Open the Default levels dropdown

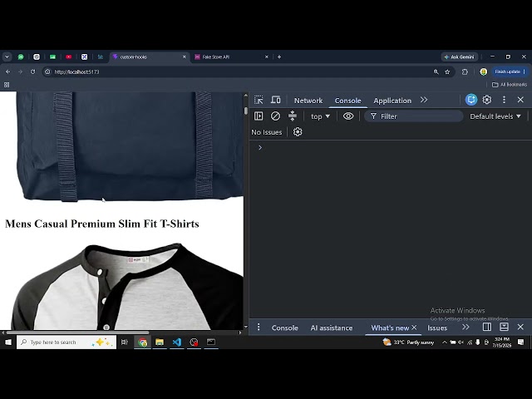pyautogui.click(x=495, y=116)
